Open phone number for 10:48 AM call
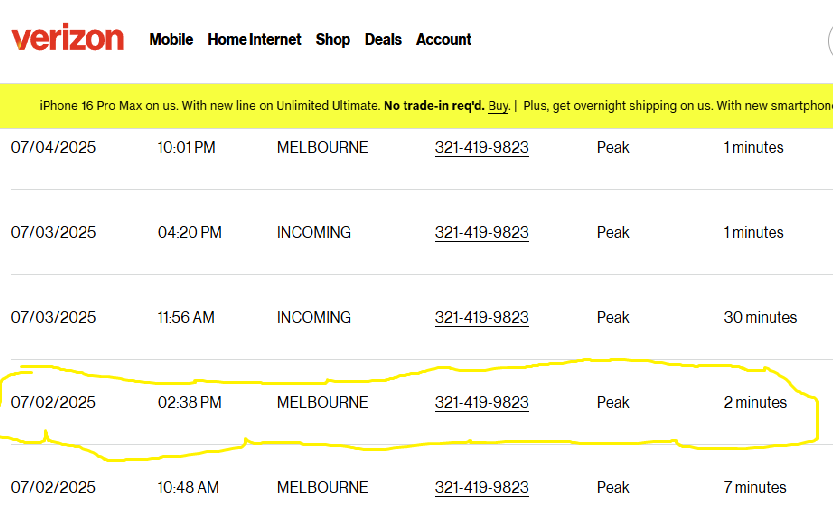This screenshot has width=833, height=513. pos(482,488)
